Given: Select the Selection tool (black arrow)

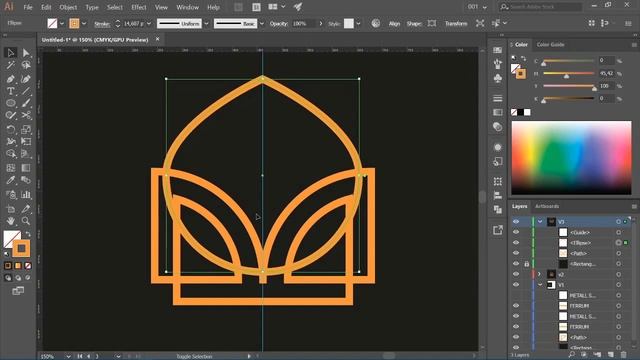Looking at the screenshot, I should point(11,53).
